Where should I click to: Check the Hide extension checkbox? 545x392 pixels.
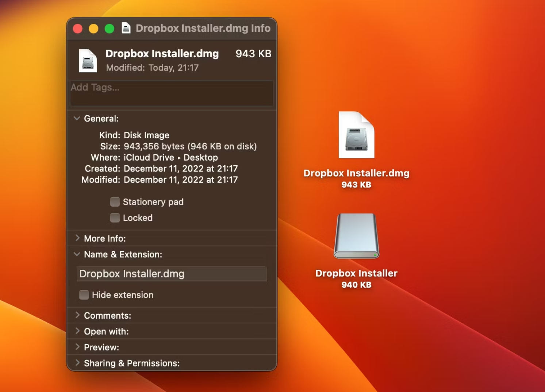pyautogui.click(x=84, y=295)
